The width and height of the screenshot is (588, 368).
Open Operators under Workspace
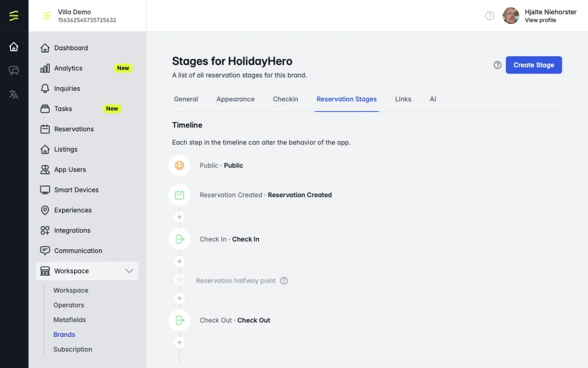69,305
